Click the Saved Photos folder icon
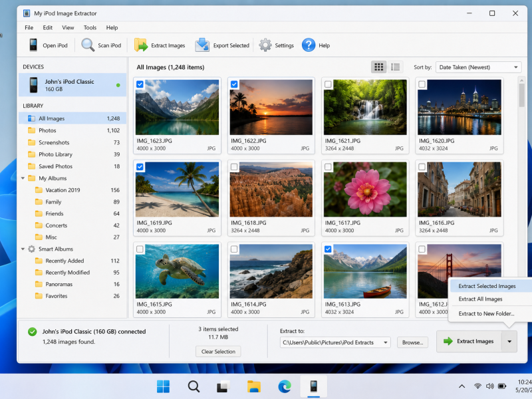532x399 pixels. click(x=31, y=166)
